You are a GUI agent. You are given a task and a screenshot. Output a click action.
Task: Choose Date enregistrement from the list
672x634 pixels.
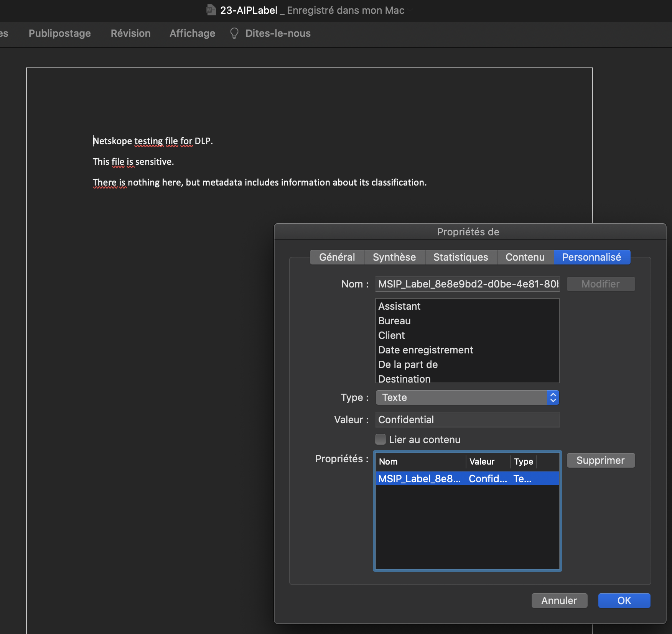[425, 350]
